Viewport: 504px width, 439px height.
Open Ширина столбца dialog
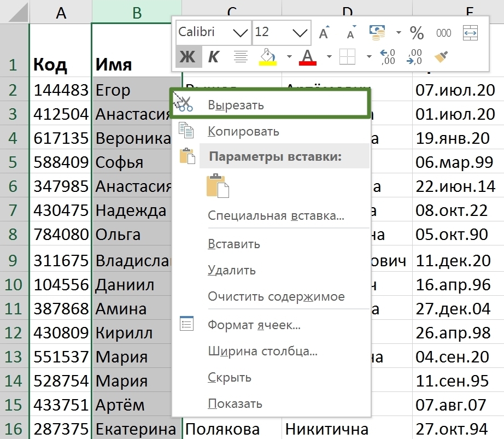pos(271,351)
